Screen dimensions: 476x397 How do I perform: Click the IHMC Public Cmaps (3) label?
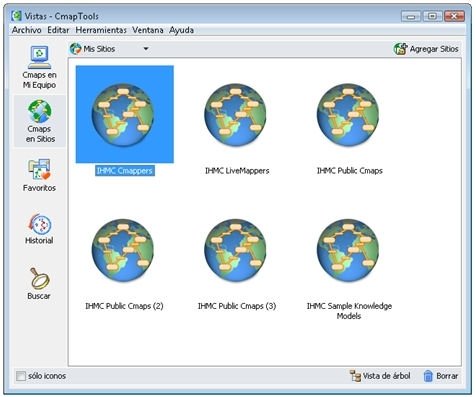click(237, 306)
